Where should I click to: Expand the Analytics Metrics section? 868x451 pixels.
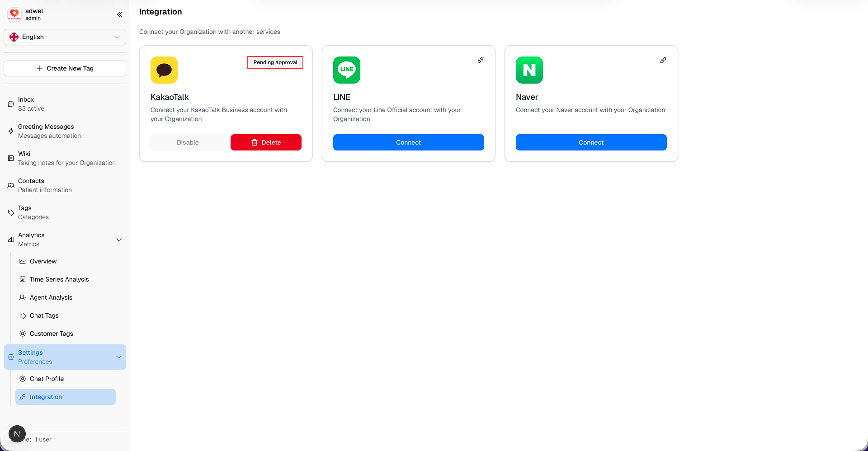(118, 240)
